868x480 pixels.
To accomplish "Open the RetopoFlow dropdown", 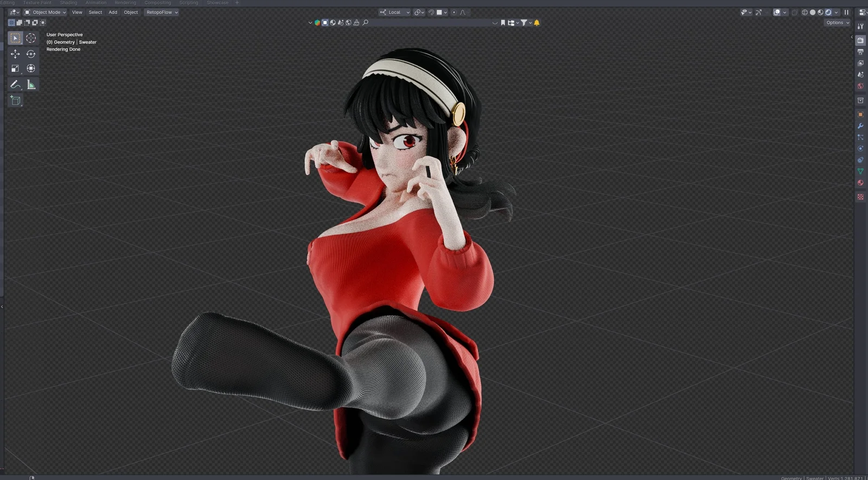I will (162, 12).
